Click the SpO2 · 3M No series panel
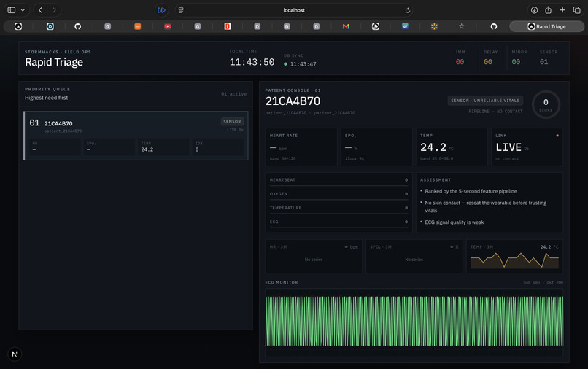Screen dimensions: 588x369 tap(414, 256)
